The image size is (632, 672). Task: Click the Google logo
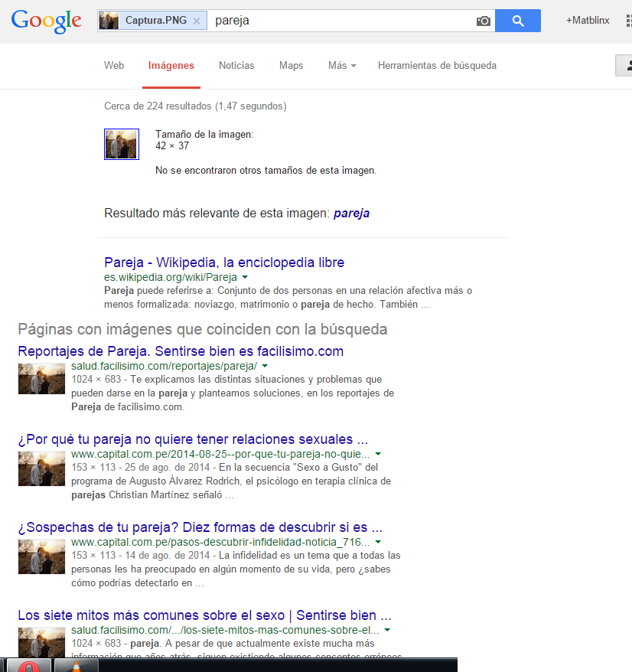(46, 21)
